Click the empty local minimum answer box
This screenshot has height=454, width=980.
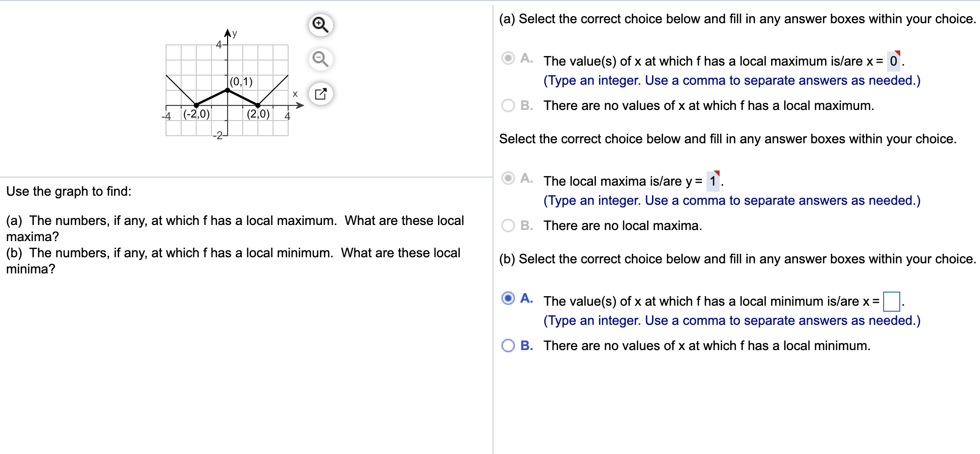[x=892, y=301]
